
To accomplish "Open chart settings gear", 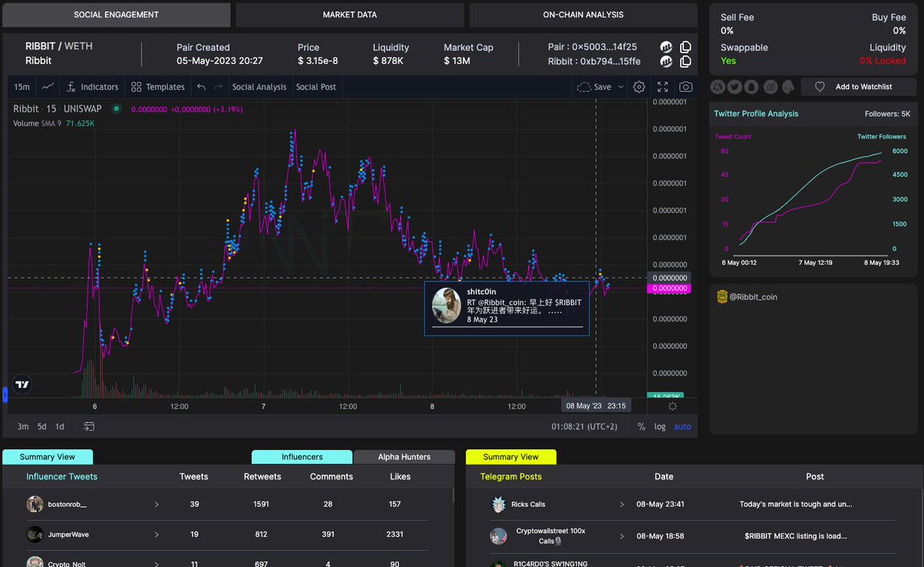I will pos(639,87).
